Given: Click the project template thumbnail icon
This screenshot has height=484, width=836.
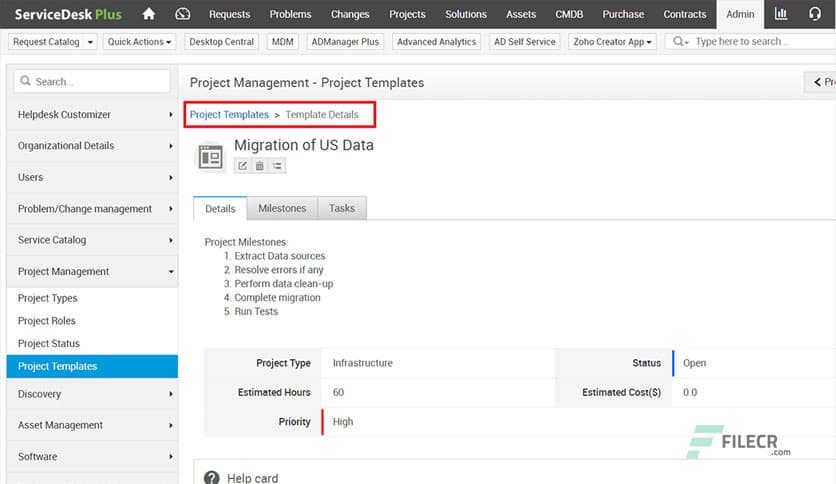Looking at the screenshot, I should (x=211, y=157).
